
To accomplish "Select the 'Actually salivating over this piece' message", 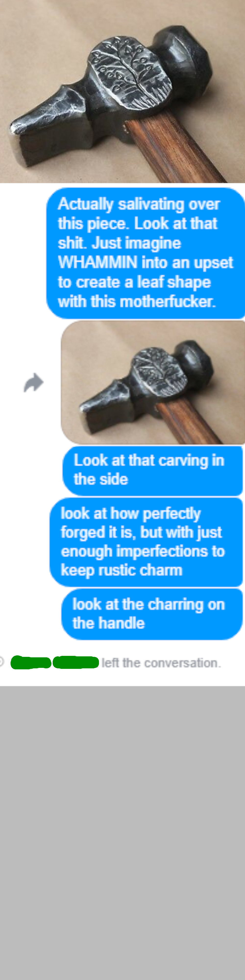I will coord(146,253).
